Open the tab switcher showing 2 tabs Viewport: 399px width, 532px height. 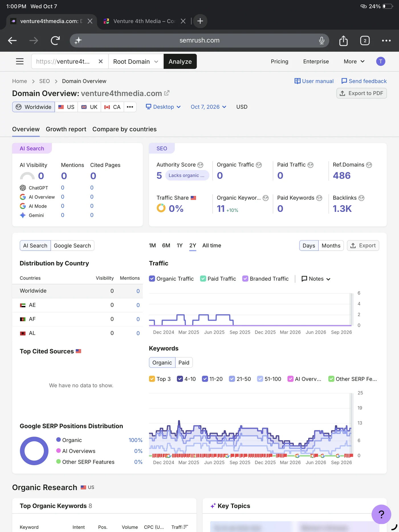point(365,40)
